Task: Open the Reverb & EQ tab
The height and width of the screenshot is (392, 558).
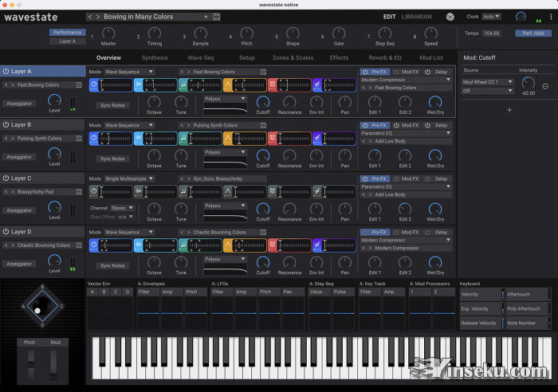Action: coord(385,58)
